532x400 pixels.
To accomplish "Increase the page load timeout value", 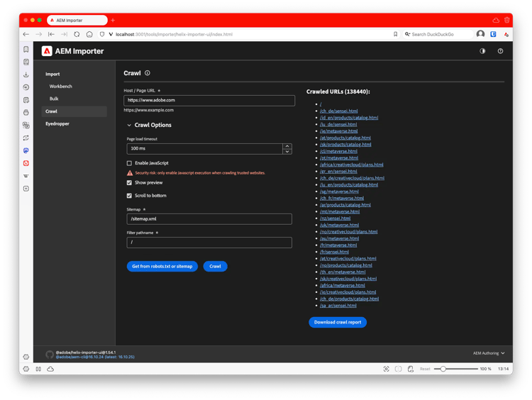I will pyautogui.click(x=287, y=146).
